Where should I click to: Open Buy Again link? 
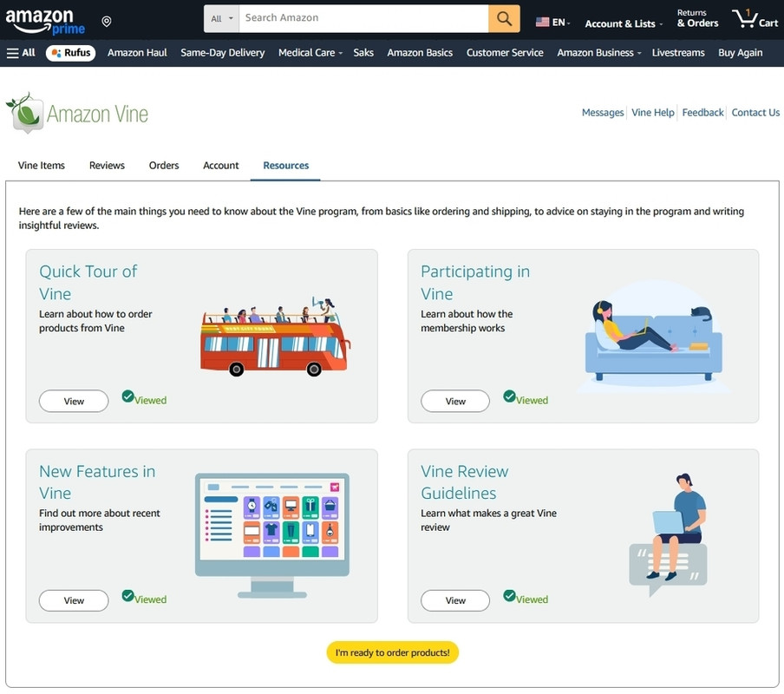click(741, 53)
